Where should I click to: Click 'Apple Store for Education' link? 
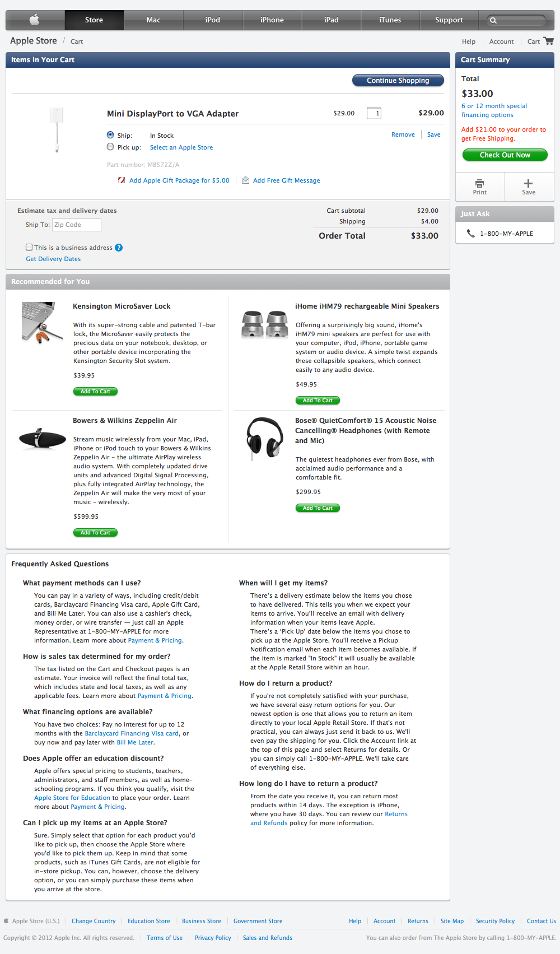(x=72, y=798)
